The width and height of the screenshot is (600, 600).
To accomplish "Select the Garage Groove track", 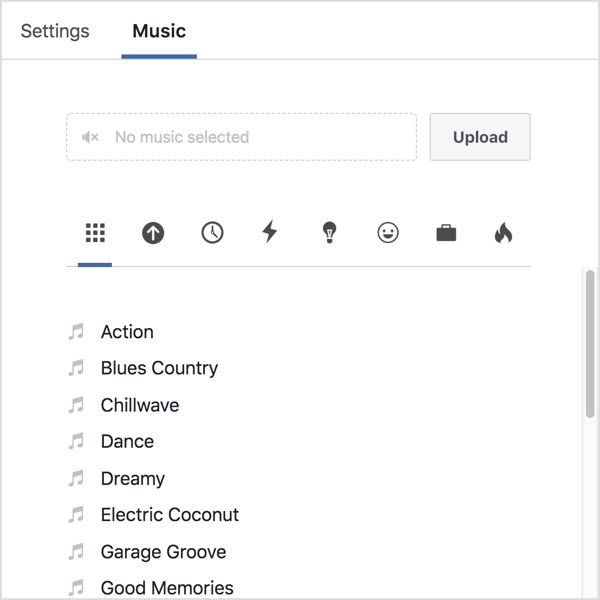I will 163,552.
